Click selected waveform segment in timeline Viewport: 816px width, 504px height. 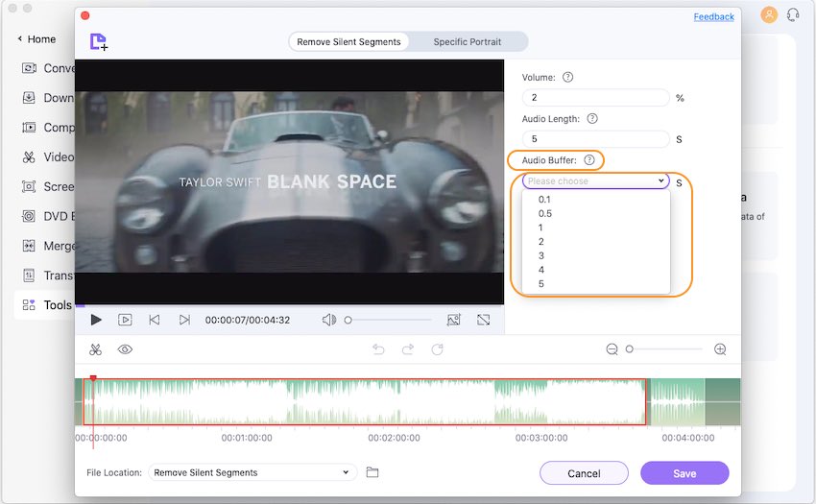[364, 402]
